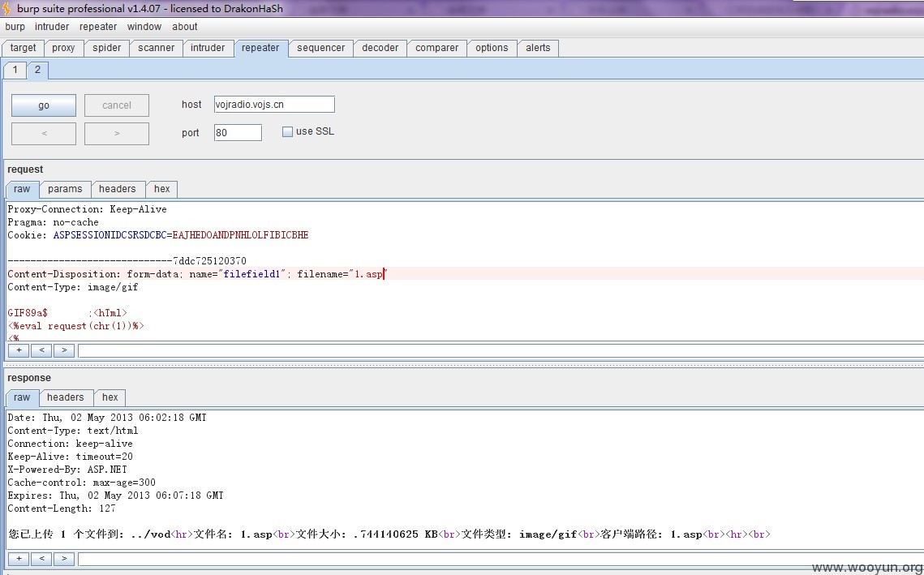Switch to the scanner tab
The height and width of the screenshot is (575, 924).
tap(156, 49)
